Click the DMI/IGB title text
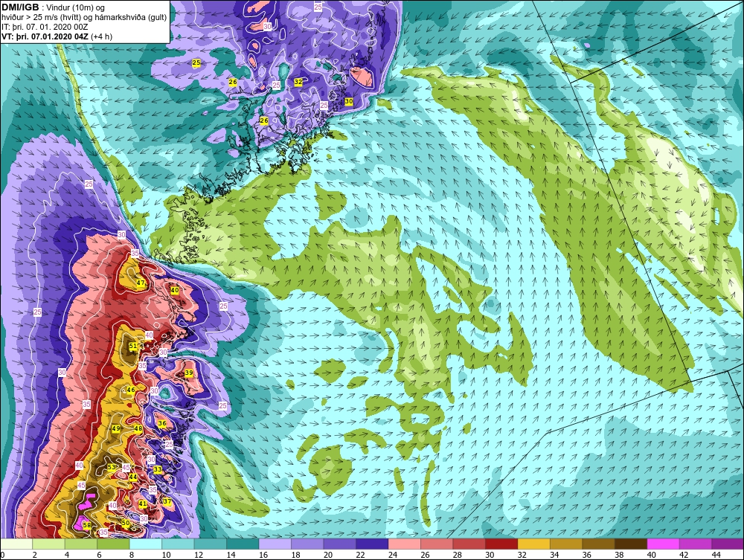 click(x=20, y=7)
